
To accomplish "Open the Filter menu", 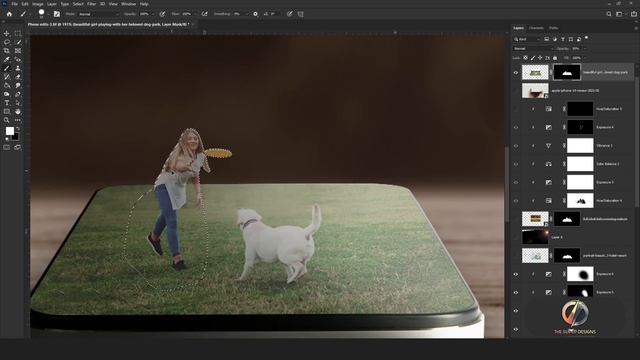I will pos(91,4).
